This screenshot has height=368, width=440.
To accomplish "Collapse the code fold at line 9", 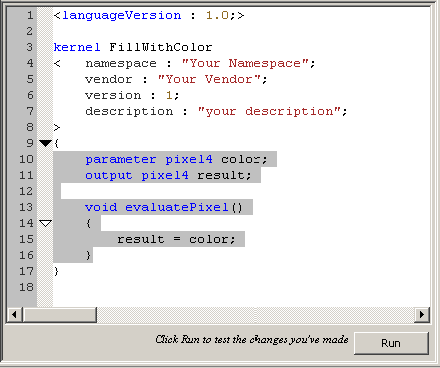I will 45,143.
